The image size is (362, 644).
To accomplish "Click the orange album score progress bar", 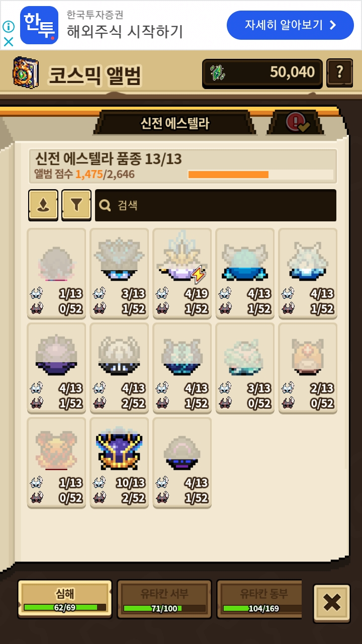I will click(x=260, y=175).
